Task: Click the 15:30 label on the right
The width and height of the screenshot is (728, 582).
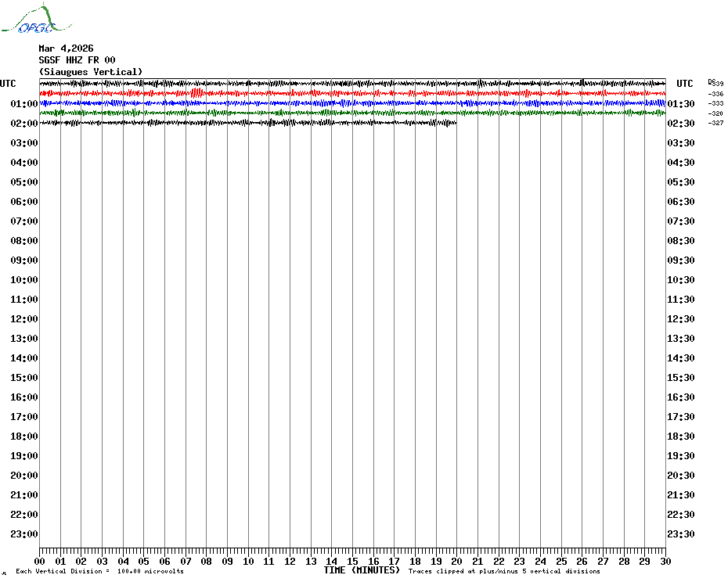Action: point(681,377)
